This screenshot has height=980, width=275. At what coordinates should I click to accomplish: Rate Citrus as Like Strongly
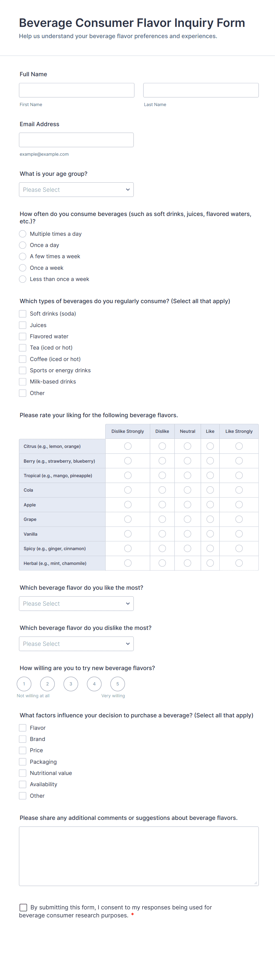click(239, 446)
